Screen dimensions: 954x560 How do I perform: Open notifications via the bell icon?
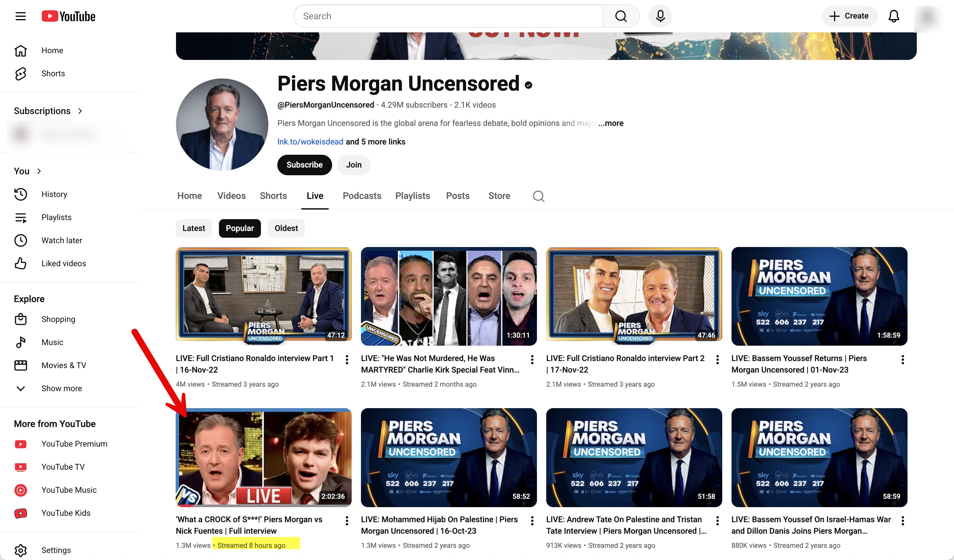pyautogui.click(x=894, y=16)
